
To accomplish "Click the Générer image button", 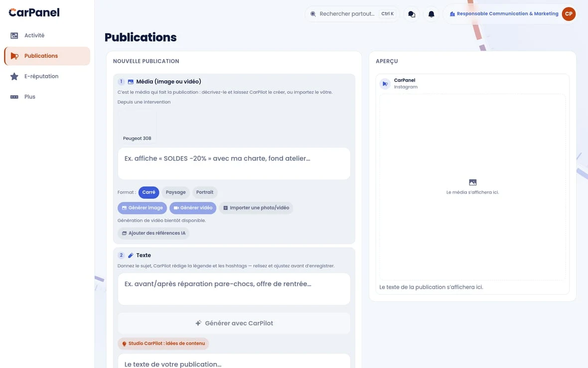I will (x=142, y=208).
